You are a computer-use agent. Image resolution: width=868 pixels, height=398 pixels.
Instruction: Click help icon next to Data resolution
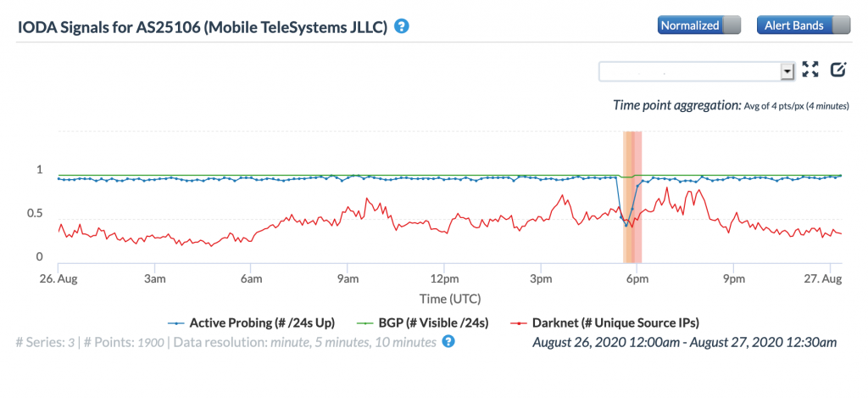[448, 342]
